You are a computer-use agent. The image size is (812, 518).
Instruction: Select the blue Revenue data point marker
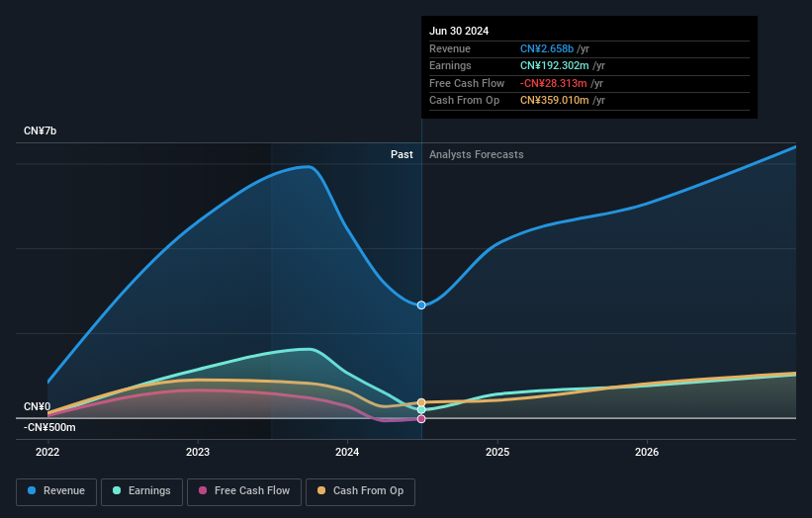421,305
